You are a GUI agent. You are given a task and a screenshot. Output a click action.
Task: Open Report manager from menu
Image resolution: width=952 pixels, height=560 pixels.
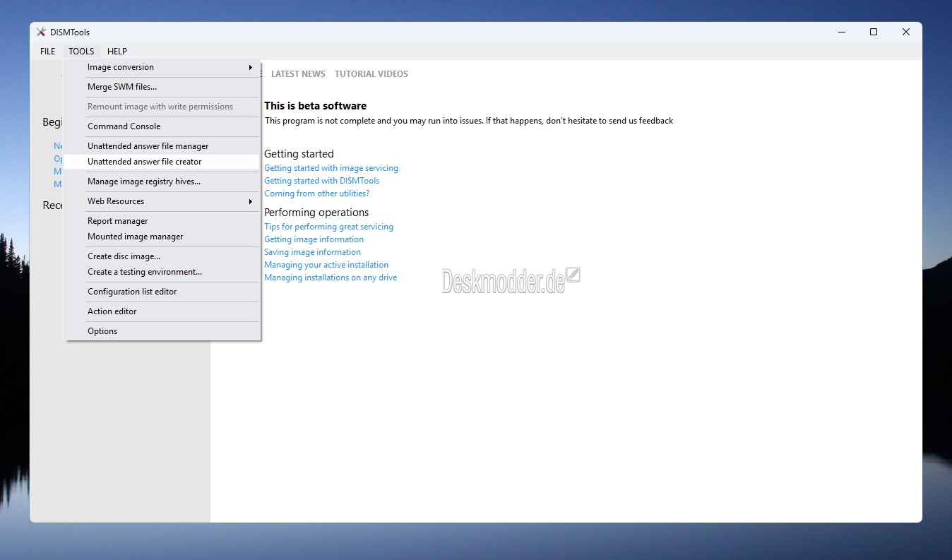(162, 221)
